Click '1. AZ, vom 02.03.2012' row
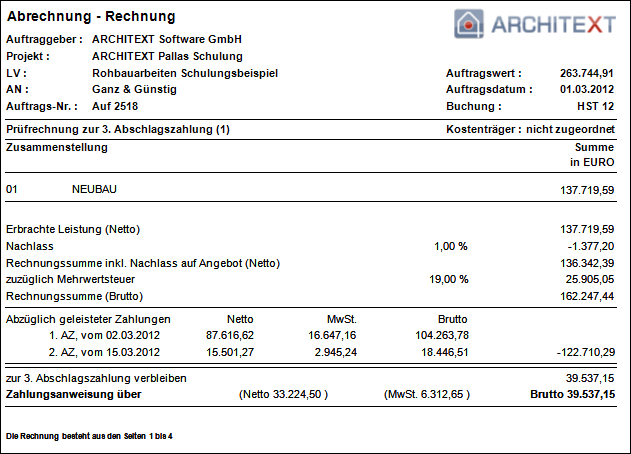 [104, 335]
